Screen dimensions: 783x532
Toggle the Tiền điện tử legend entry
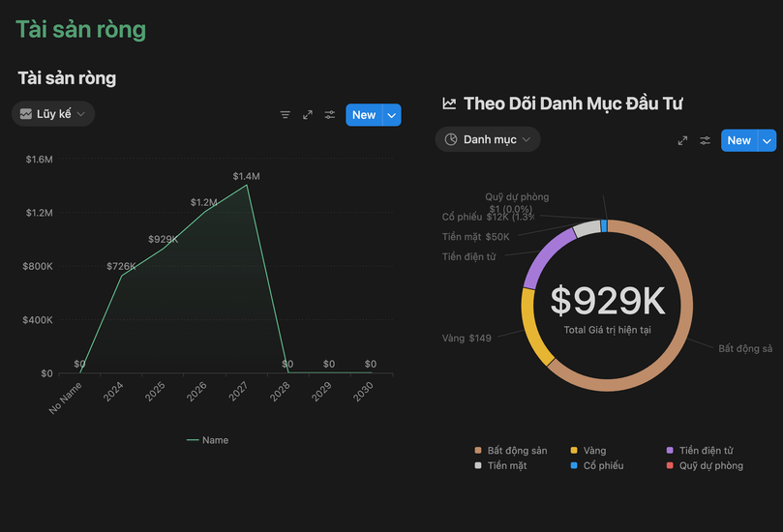[700, 450]
